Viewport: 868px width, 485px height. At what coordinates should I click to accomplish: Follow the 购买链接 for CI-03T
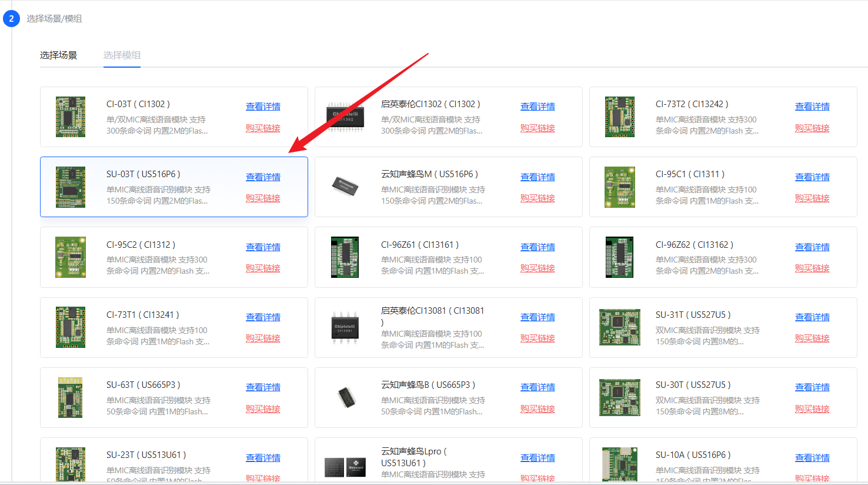click(x=263, y=128)
